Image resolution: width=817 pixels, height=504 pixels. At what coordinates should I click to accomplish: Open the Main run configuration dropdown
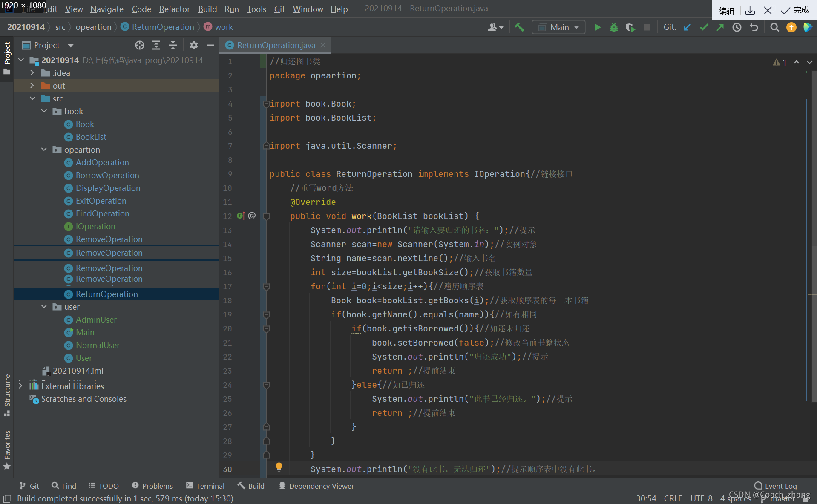click(558, 27)
